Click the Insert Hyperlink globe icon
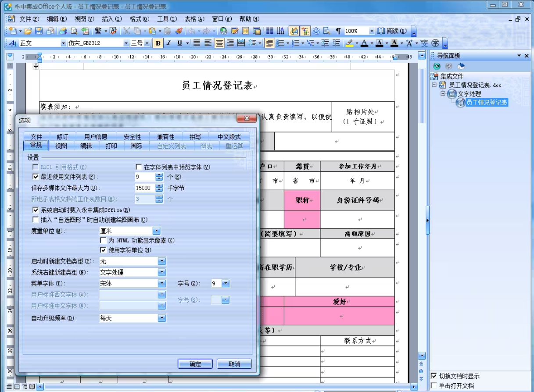The width and height of the screenshot is (534, 392). 223,31
